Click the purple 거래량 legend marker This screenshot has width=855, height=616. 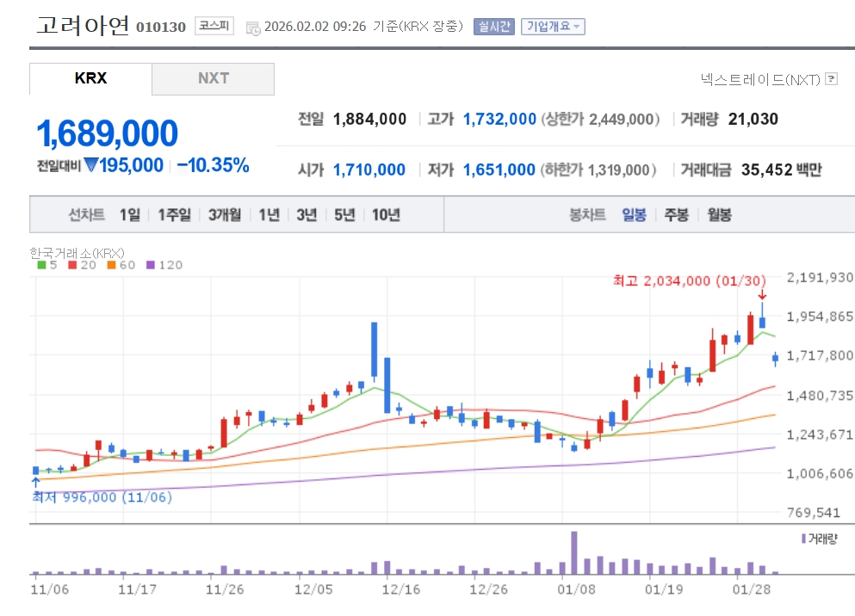click(x=803, y=539)
